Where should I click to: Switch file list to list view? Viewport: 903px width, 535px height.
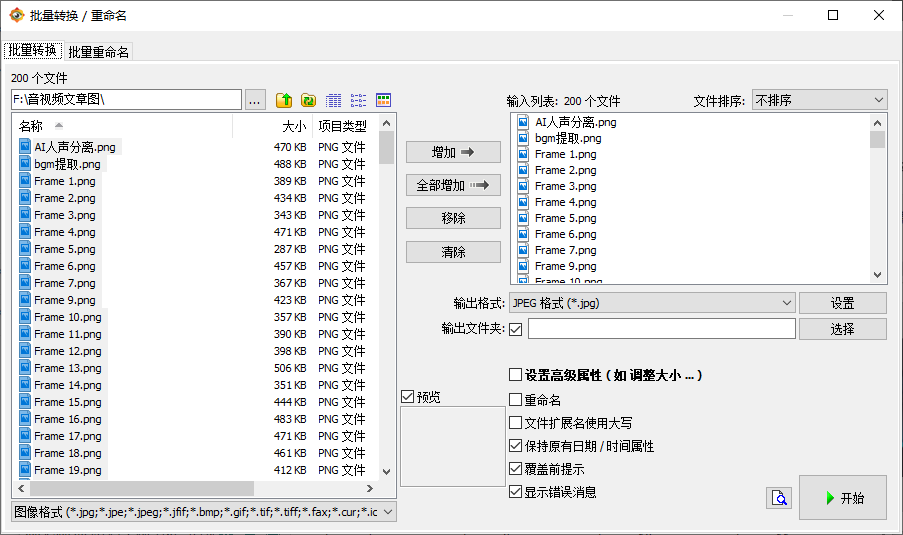pyautogui.click(x=358, y=100)
